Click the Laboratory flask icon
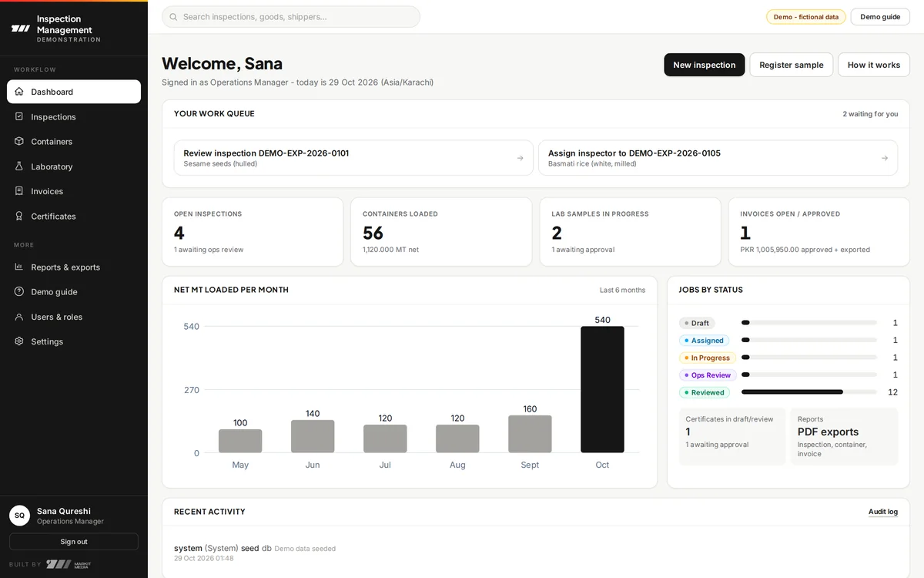This screenshot has height=578, width=924. [x=19, y=166]
